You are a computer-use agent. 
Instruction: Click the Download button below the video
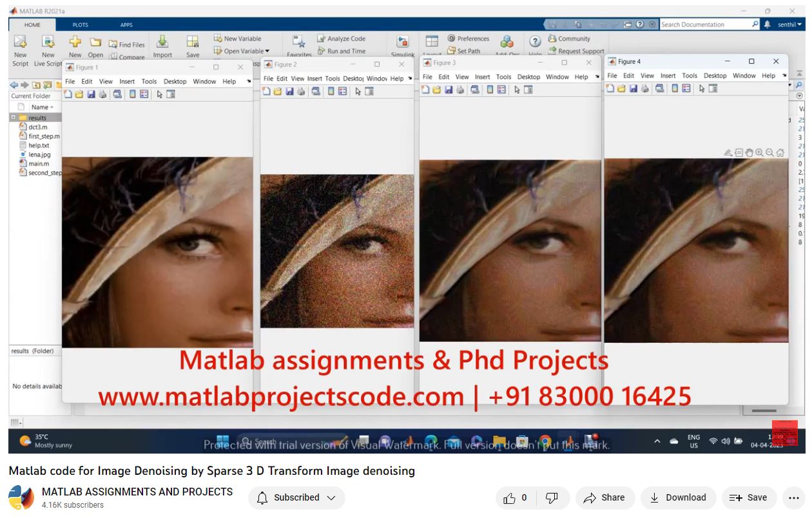click(678, 497)
